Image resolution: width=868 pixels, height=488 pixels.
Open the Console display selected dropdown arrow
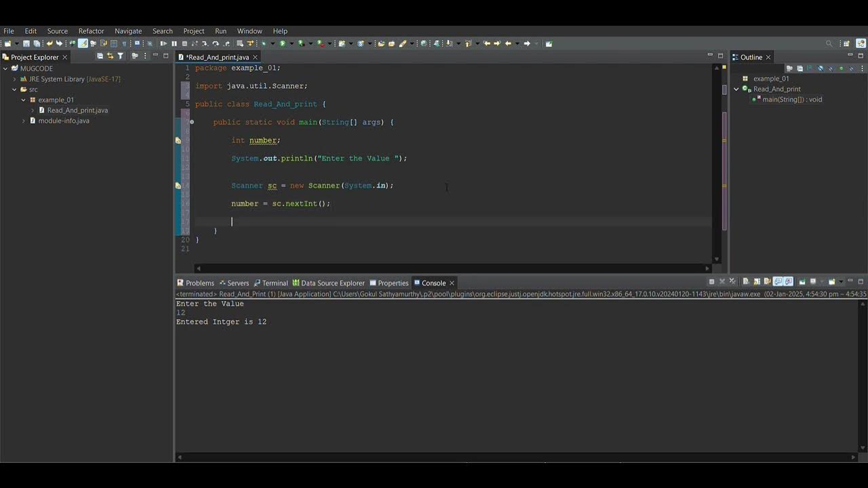pos(822,281)
